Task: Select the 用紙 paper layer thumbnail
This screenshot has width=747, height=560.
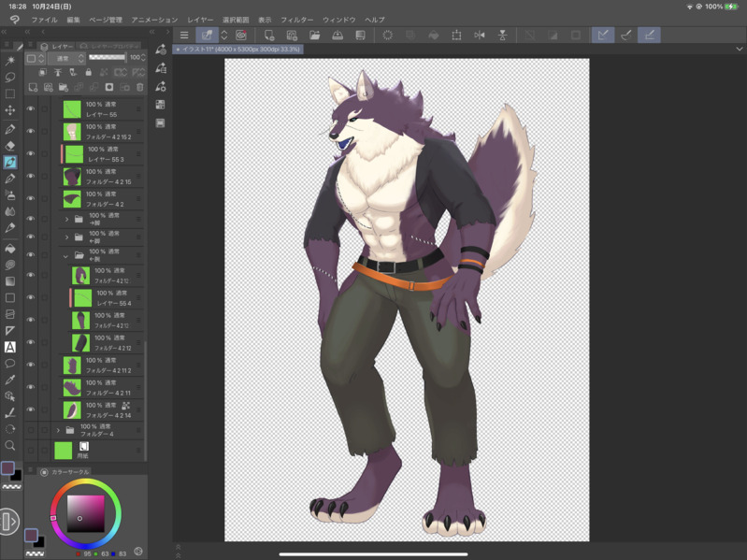Action: 64,451
